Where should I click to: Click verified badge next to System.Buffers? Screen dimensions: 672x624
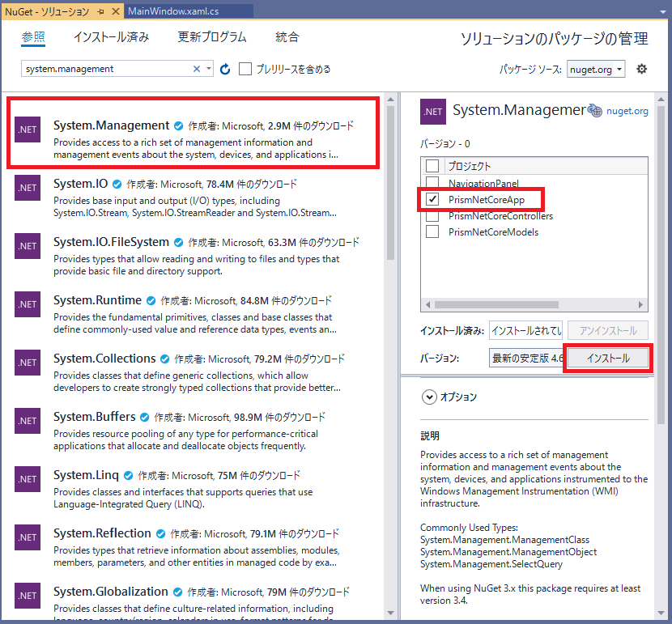tap(144, 417)
